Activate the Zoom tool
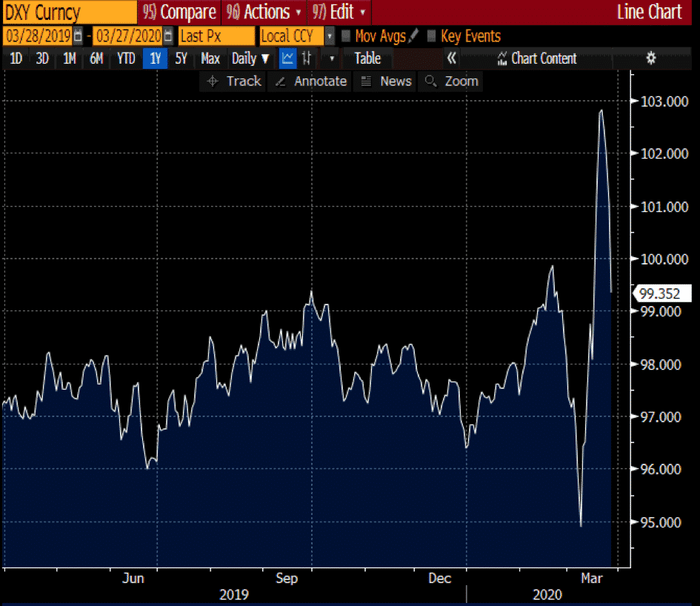 tap(451, 81)
